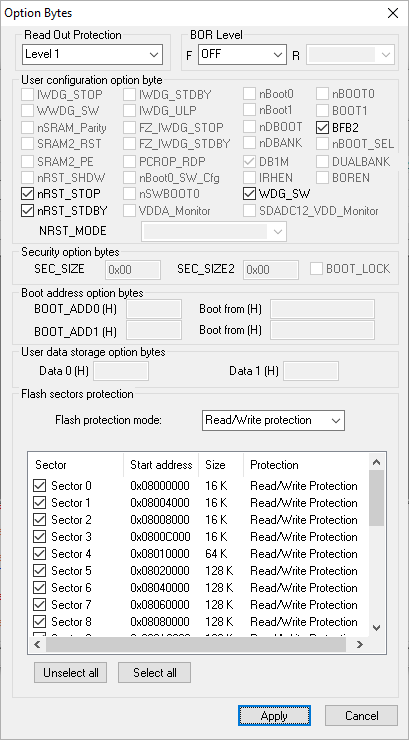The height and width of the screenshot is (740, 409).
Task: Open the NRST_MODE dropdown
Action: click(x=214, y=231)
